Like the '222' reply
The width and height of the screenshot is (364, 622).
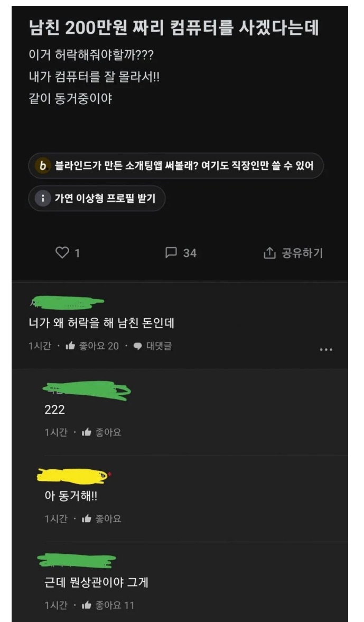(x=87, y=432)
